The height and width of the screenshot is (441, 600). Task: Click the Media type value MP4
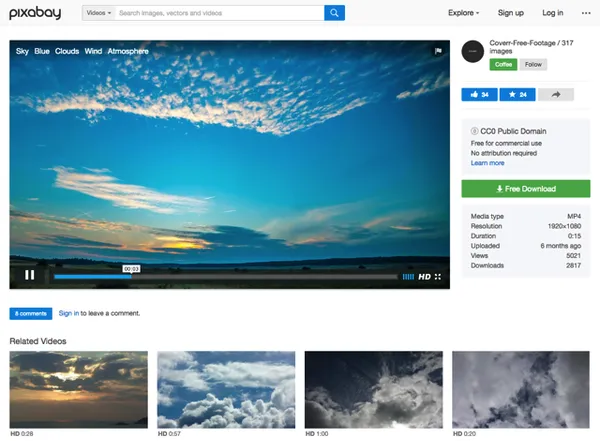click(x=574, y=216)
